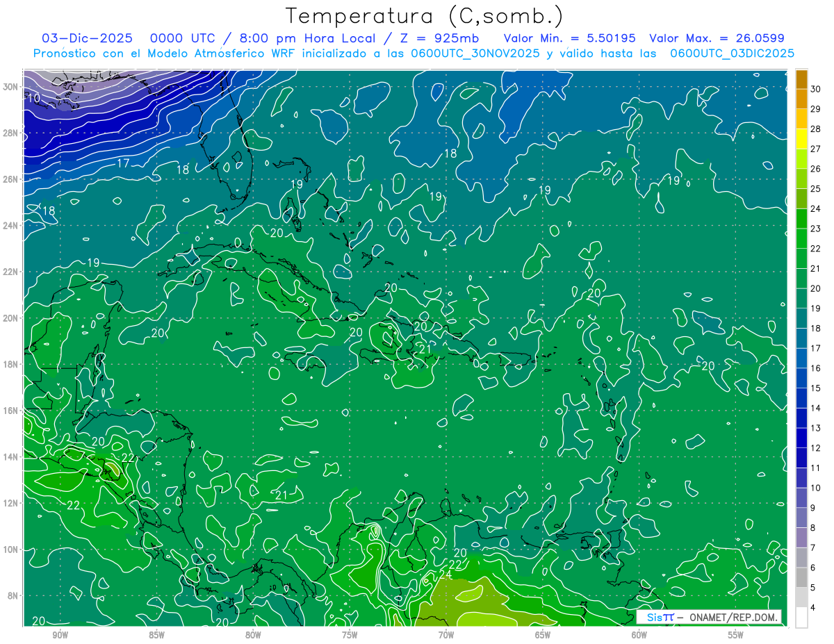The height and width of the screenshot is (644, 834).
Task: Click the Sisπ ONAMET/REP.DOM. logo box
Action: coord(708,617)
